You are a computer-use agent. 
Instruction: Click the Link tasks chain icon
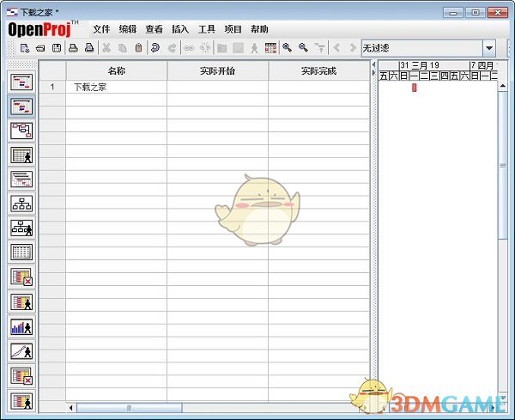pos(189,48)
